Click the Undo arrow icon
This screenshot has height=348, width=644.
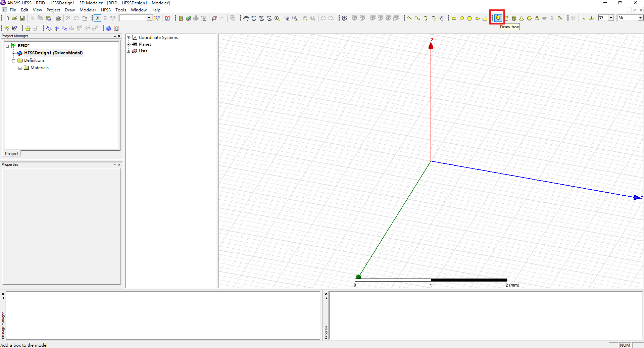click(76, 18)
